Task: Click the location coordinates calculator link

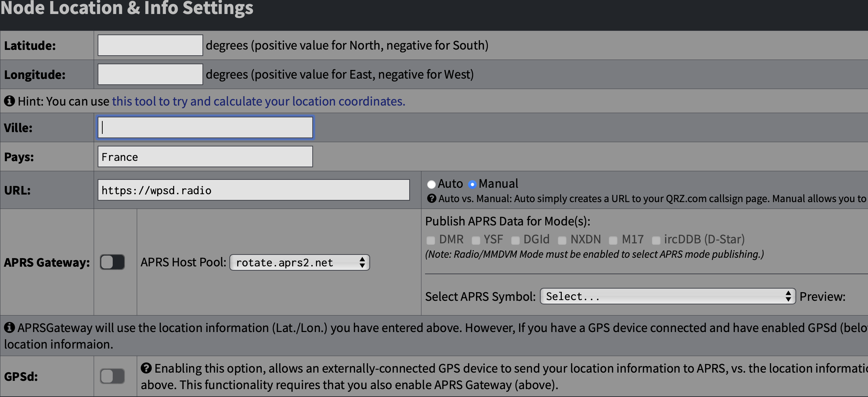Action: (258, 101)
